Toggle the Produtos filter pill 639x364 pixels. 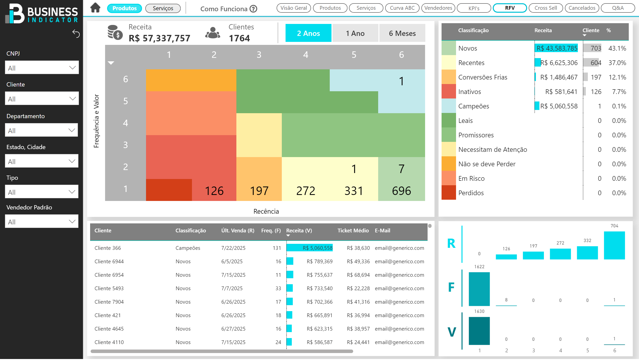pos(124,8)
